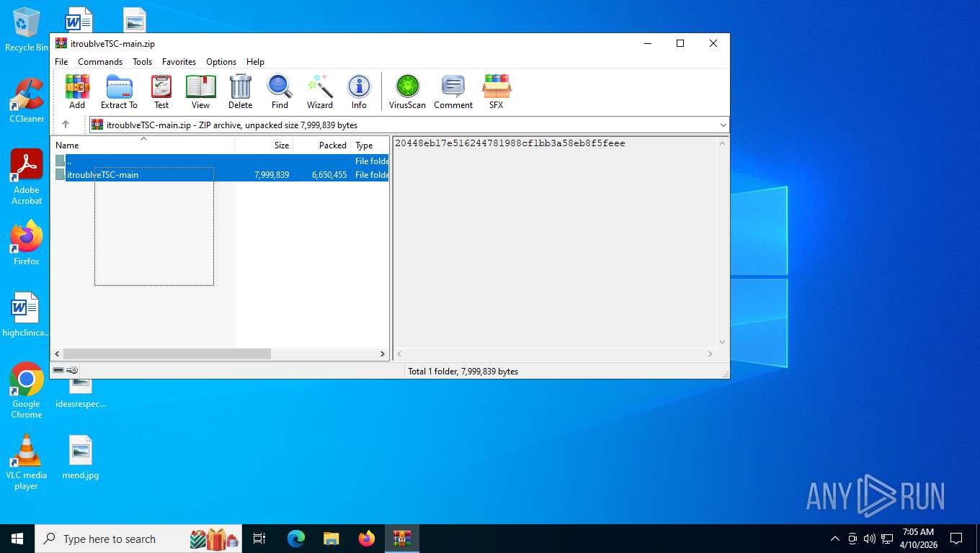The width and height of the screenshot is (980, 553).
Task: Click the SFX toolbar icon
Action: [x=496, y=91]
